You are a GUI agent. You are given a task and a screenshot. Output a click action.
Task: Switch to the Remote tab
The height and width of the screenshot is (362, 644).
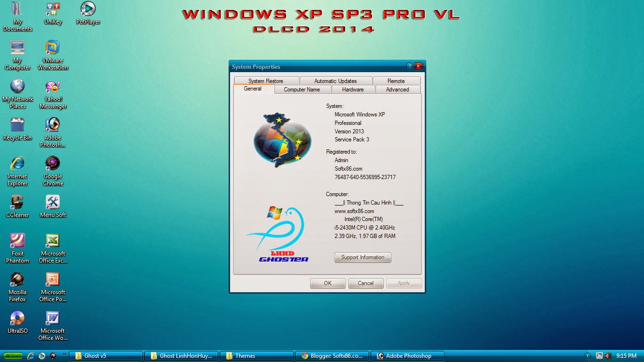point(396,81)
